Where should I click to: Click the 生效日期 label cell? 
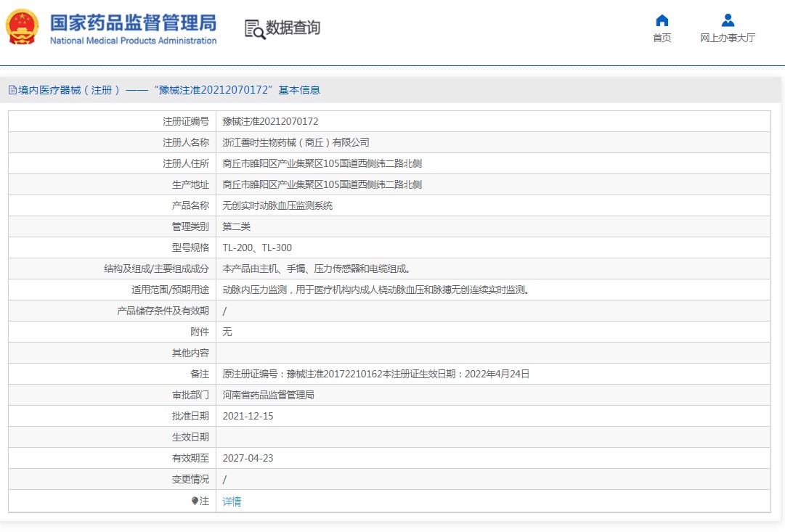coord(112,437)
